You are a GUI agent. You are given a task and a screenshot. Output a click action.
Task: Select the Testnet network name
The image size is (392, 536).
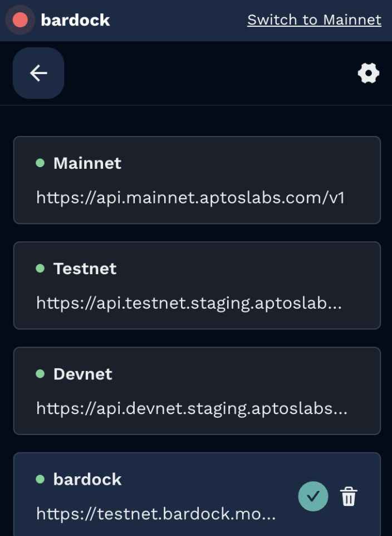click(x=85, y=269)
